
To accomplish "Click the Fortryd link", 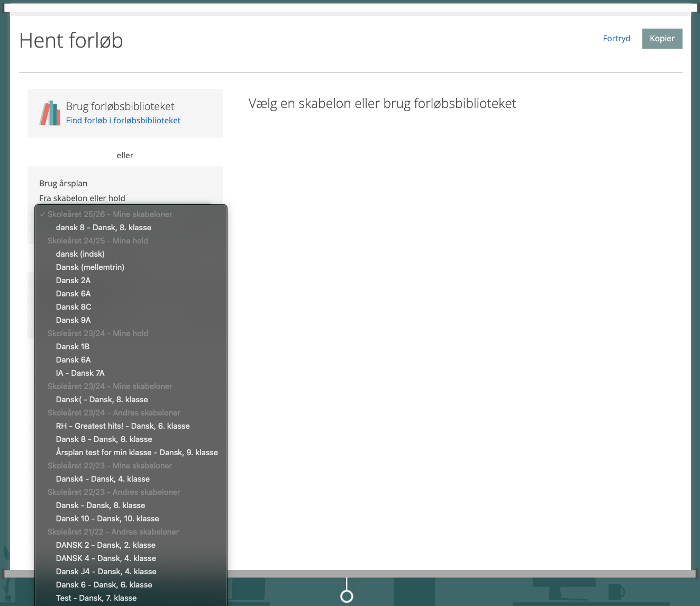I will [x=616, y=39].
